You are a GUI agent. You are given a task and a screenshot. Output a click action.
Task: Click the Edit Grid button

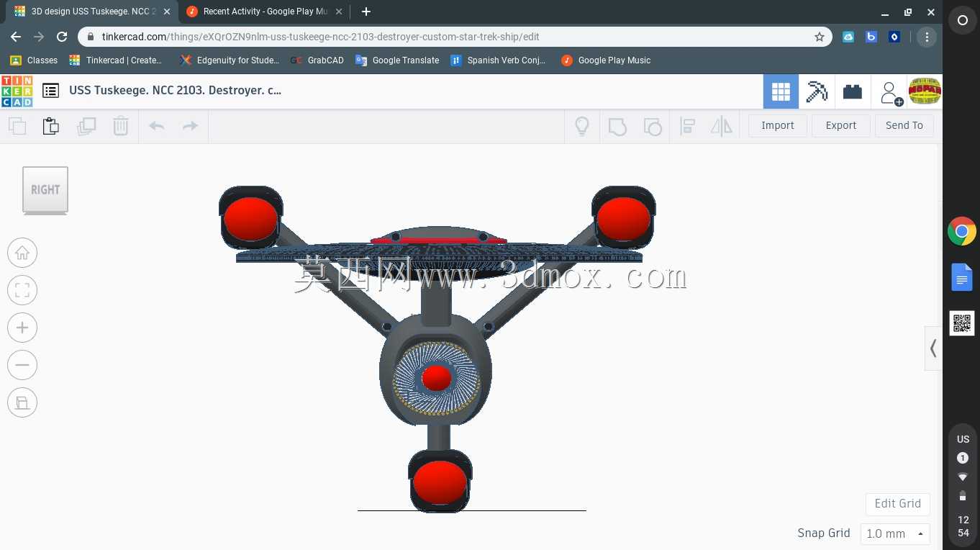tap(898, 504)
